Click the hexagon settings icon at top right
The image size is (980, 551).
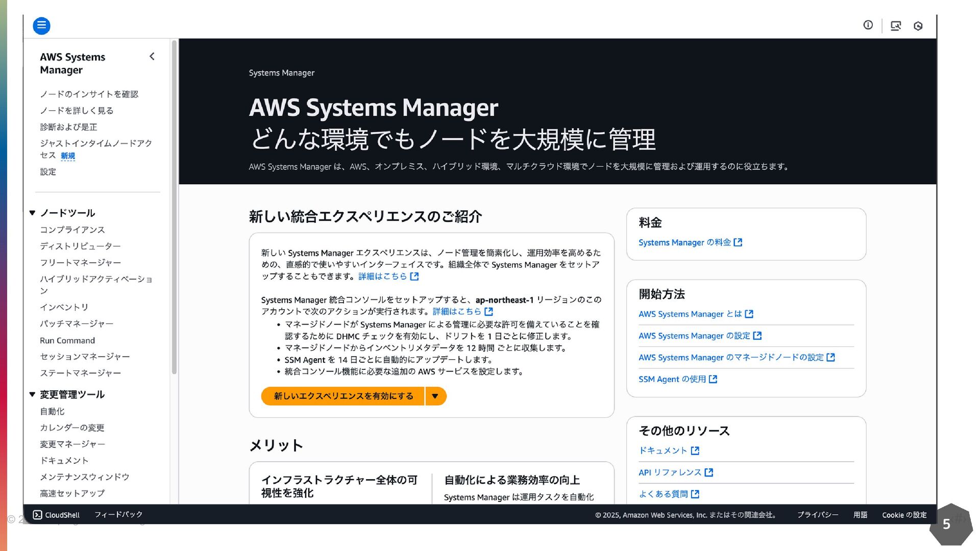918,26
